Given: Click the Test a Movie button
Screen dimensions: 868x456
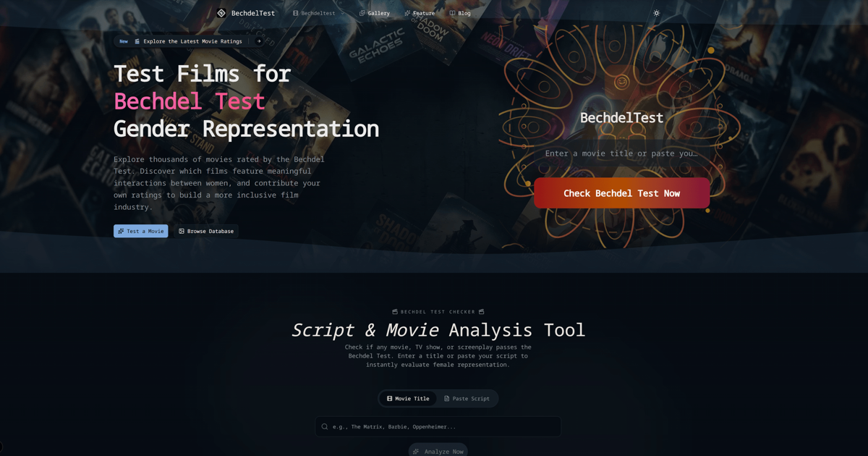Looking at the screenshot, I should pos(141,231).
